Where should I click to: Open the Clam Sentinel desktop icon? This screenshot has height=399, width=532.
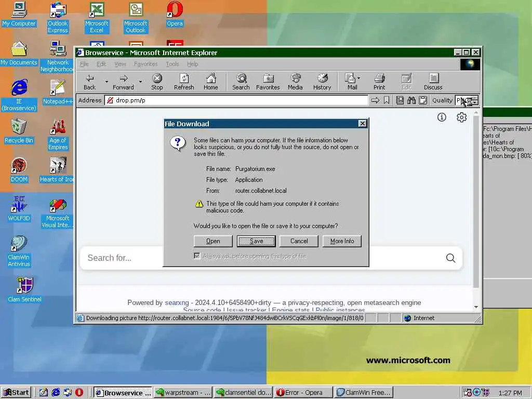(24, 289)
